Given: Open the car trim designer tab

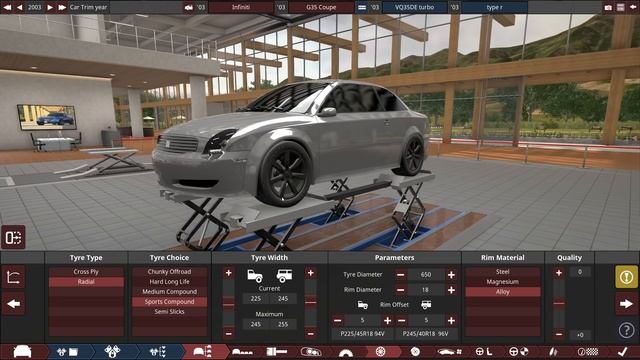Looking at the screenshot, I should 203,351.
